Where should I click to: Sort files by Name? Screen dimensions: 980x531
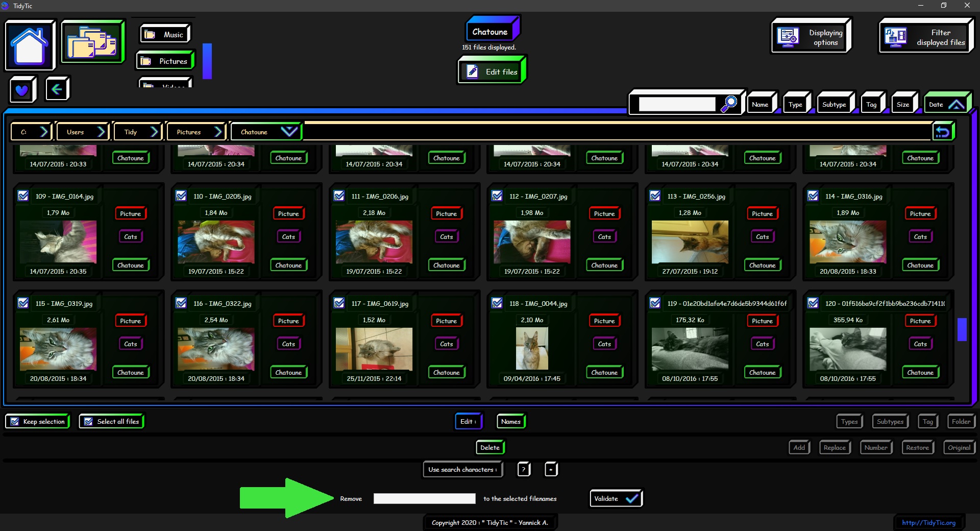pyautogui.click(x=760, y=105)
